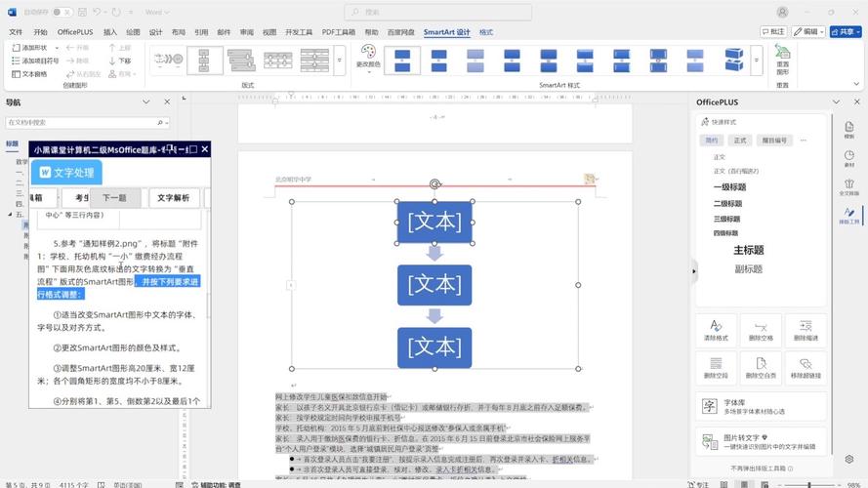Click the 文字处理 button in overlay window
Viewport: 868px width, 488px height.
click(x=66, y=173)
